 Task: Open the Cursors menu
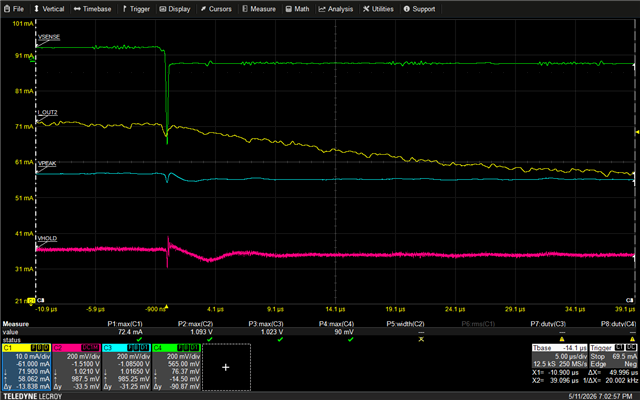pyautogui.click(x=216, y=9)
